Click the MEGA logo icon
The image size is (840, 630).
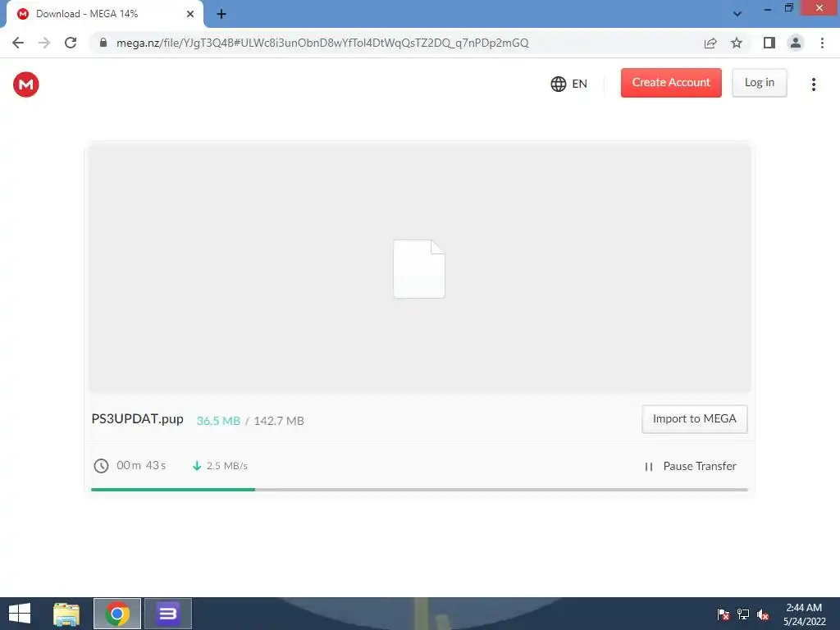tap(25, 84)
